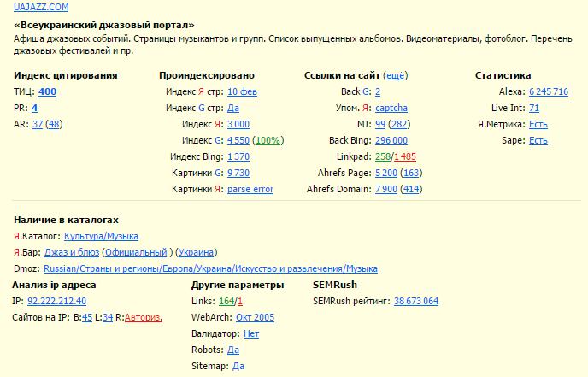The width and height of the screenshot is (588, 377).
Task: Click the ТИЦ value 400
Action: (x=47, y=92)
